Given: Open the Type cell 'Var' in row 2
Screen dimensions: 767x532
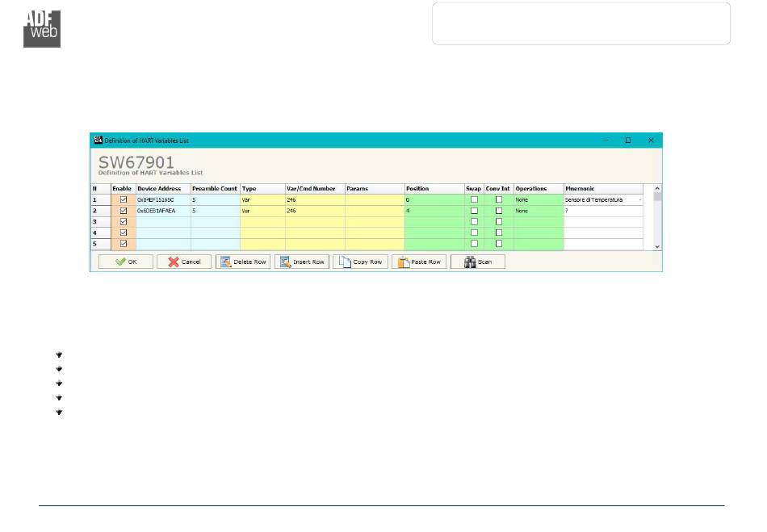Looking at the screenshot, I should pos(262,211).
